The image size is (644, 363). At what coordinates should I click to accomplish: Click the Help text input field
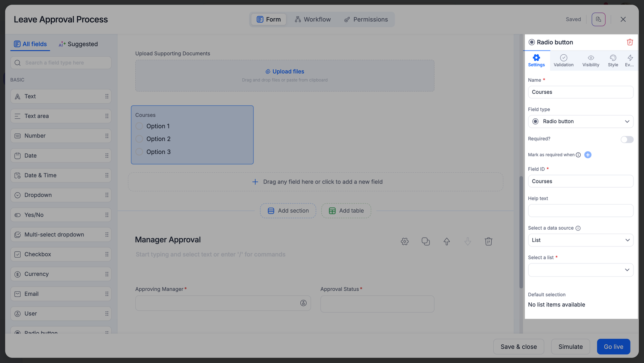[580, 211]
